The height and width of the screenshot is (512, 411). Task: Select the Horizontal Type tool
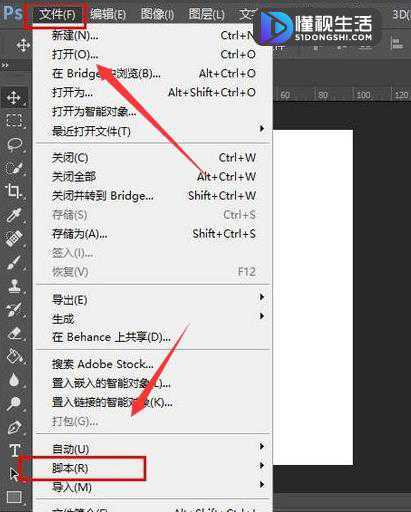[x=14, y=451]
